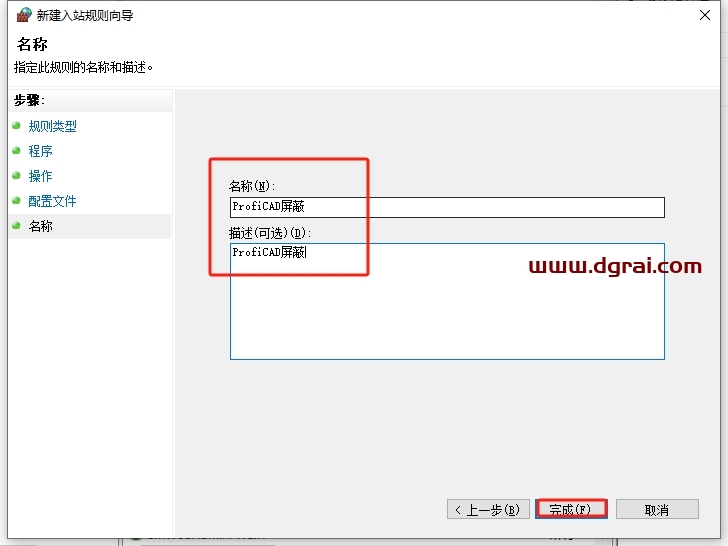This screenshot has height=546, width=728.
Task: Click the 名称(N): field label
Action: [252, 186]
